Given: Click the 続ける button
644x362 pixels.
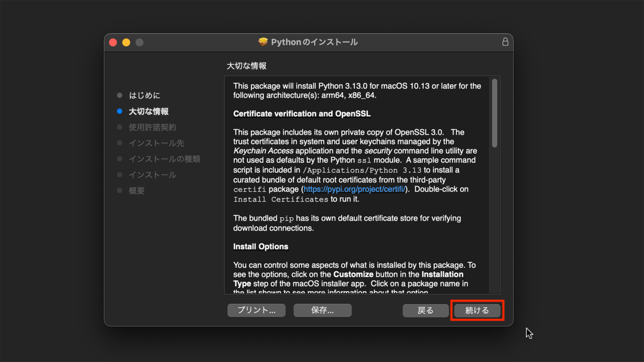Looking at the screenshot, I should pos(477,310).
